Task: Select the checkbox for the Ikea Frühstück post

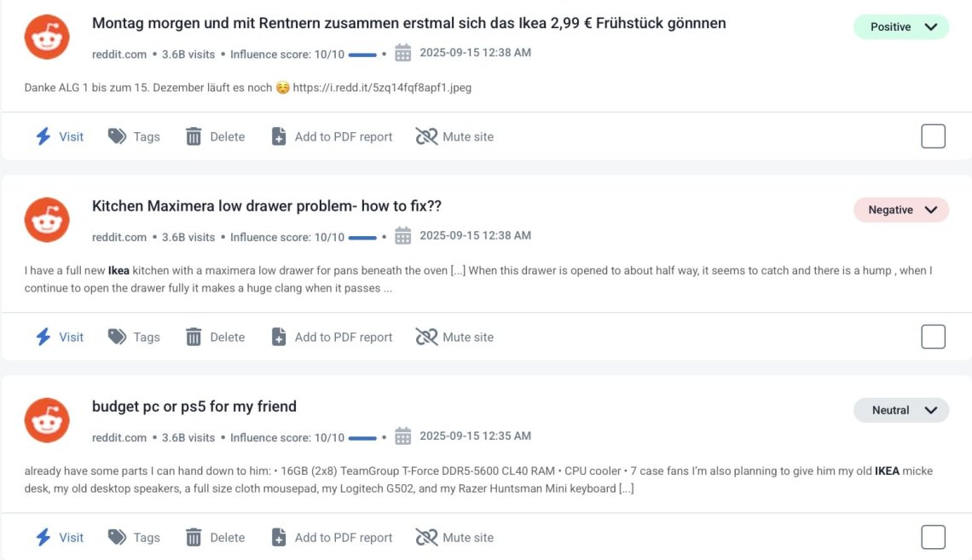Action: click(x=933, y=136)
